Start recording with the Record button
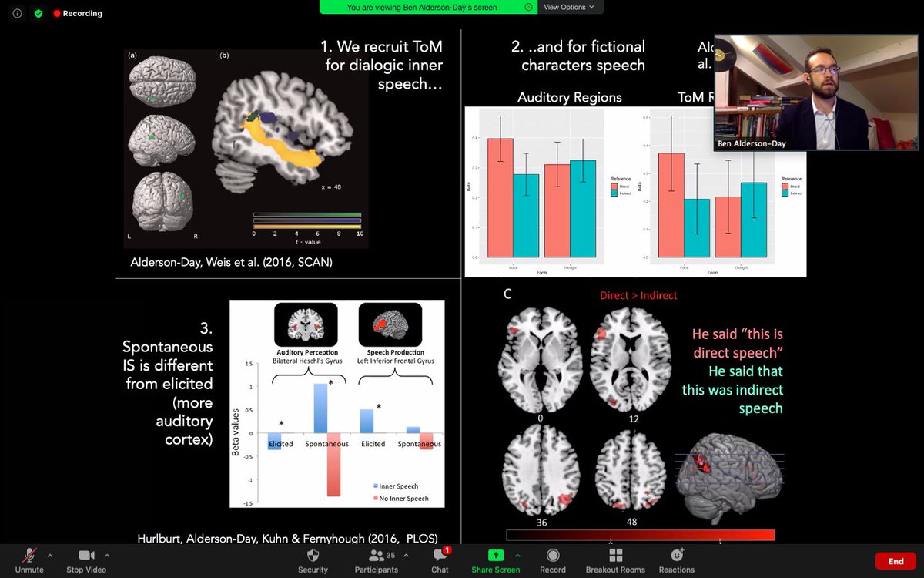The image size is (924, 578). tap(552, 560)
